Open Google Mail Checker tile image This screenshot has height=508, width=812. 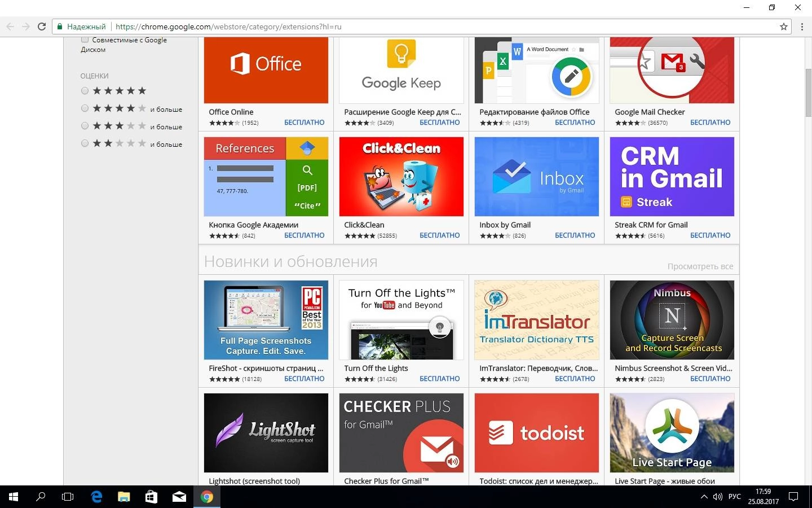click(672, 71)
